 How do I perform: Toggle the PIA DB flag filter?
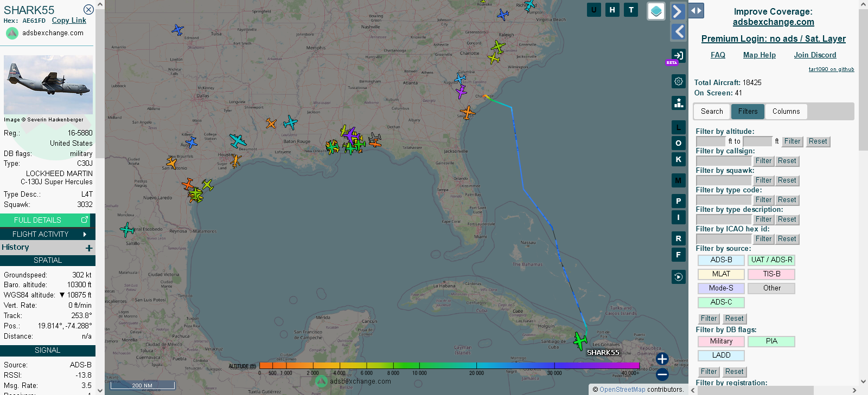[x=771, y=341]
